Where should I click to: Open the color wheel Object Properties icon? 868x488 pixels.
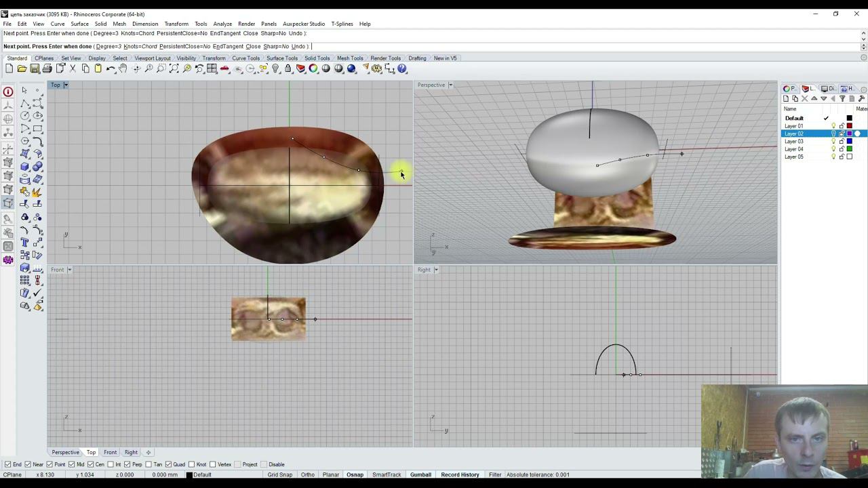pos(313,68)
